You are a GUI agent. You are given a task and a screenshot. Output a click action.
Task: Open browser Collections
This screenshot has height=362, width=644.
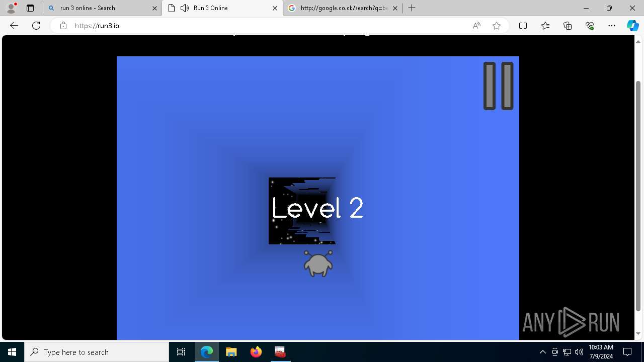(568, 26)
